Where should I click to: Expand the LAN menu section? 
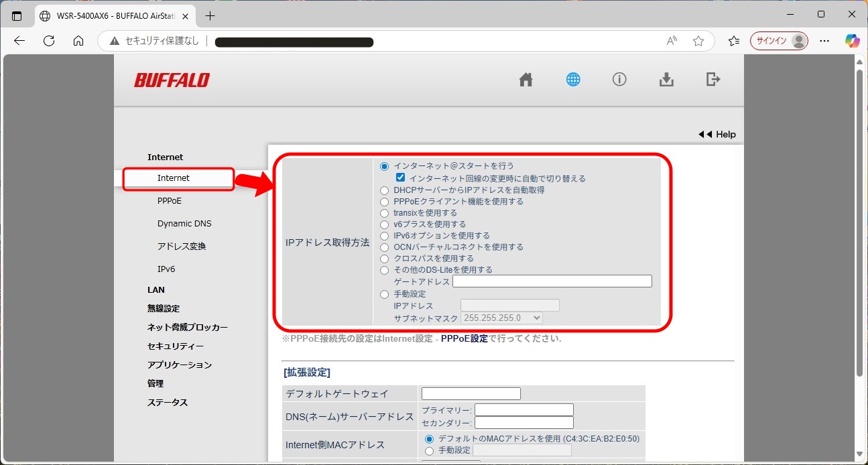(x=156, y=290)
